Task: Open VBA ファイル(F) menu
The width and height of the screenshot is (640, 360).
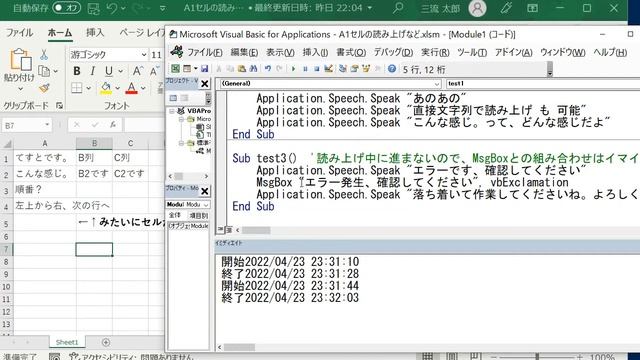Action: (x=204, y=52)
